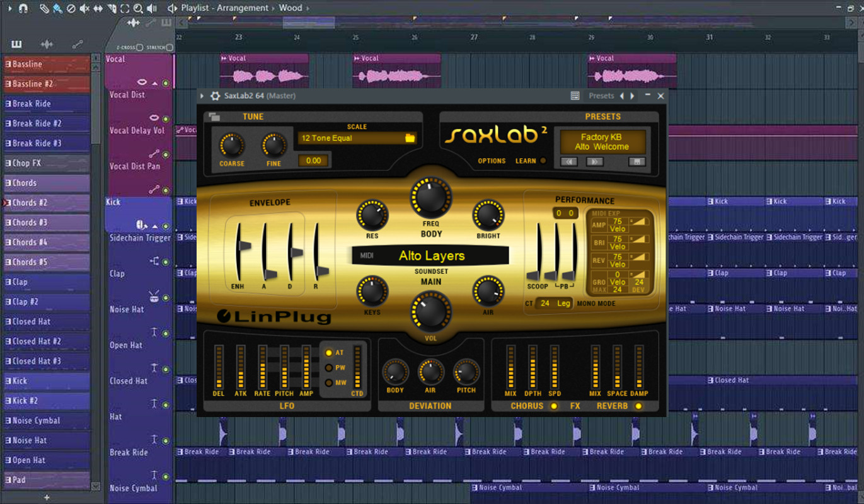Select the Bassline pattern
The image size is (864, 504).
tap(47, 64)
